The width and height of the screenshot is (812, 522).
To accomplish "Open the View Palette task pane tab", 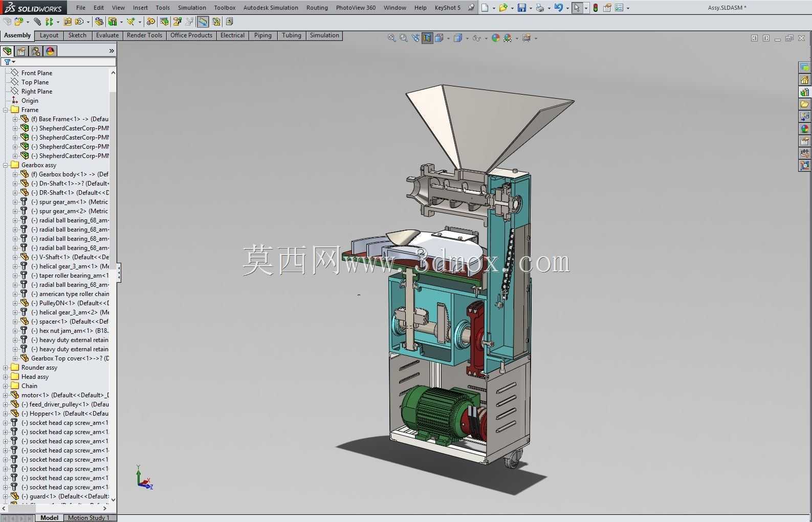I will pos(805,117).
